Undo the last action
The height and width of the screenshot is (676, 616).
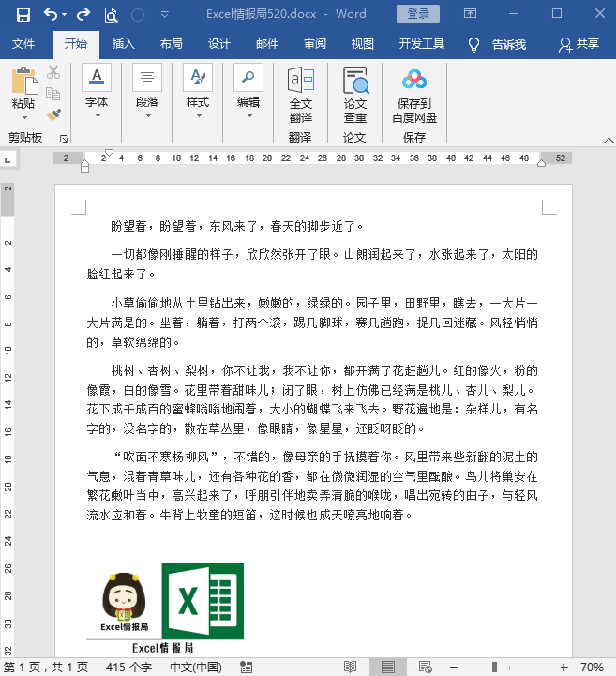point(51,15)
